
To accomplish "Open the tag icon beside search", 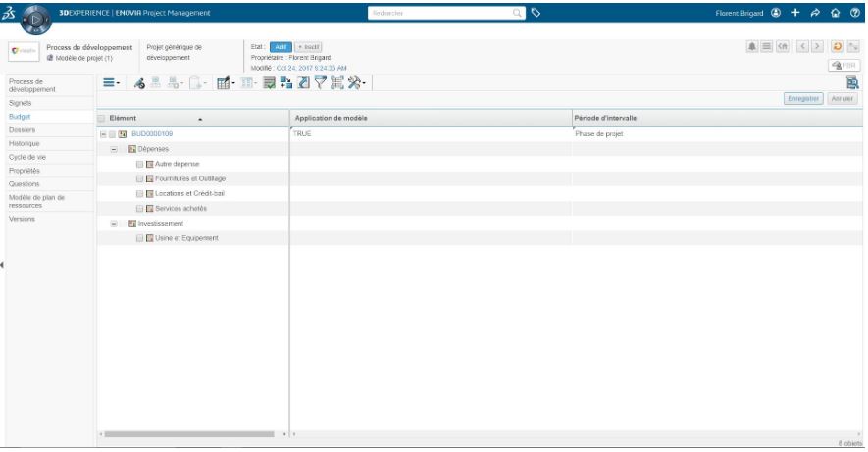I will pyautogui.click(x=536, y=13).
